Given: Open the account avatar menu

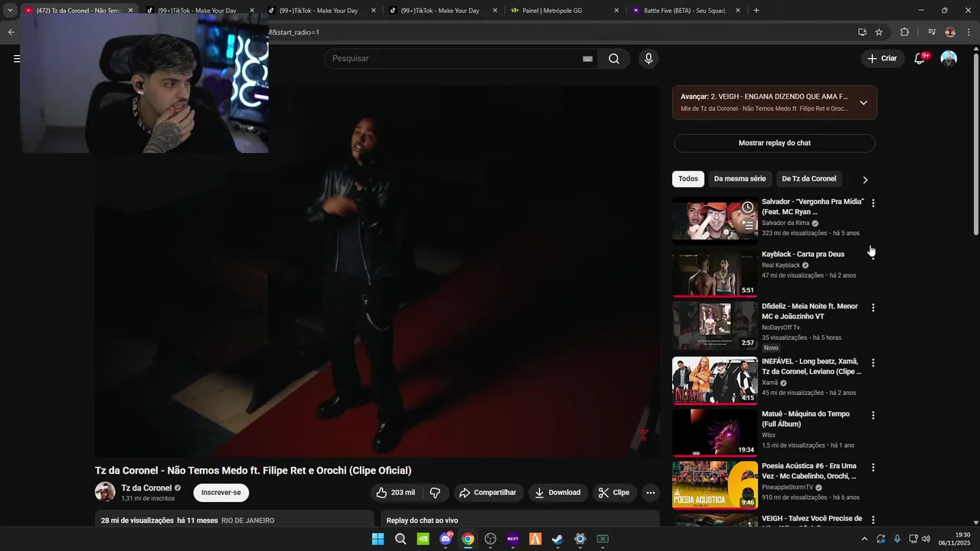Looking at the screenshot, I should pos(949,59).
